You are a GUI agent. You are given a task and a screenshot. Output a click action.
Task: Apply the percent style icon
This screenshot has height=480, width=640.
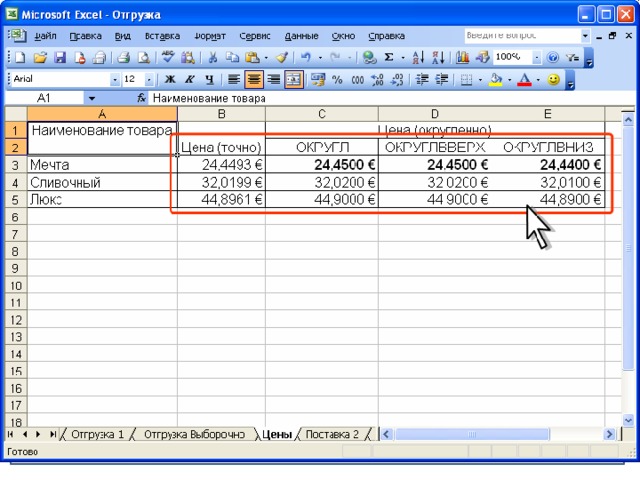pyautogui.click(x=337, y=80)
